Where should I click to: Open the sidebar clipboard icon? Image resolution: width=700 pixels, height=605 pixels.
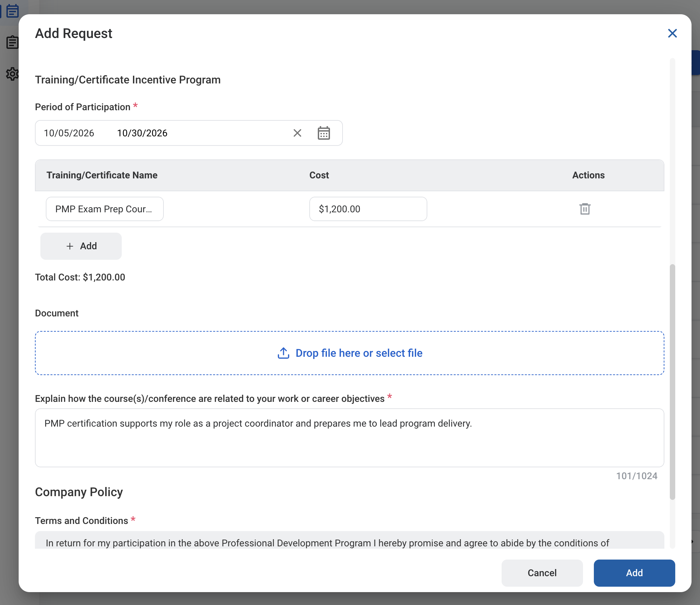[x=13, y=42]
